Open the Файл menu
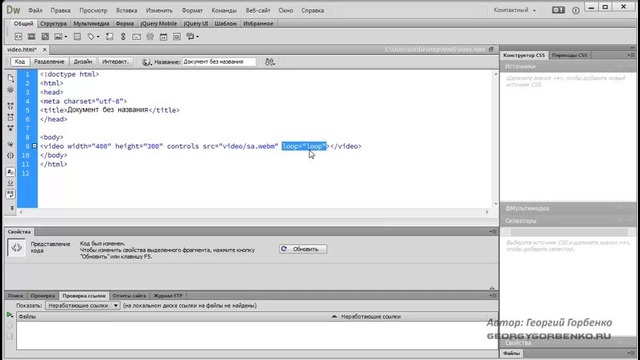The image size is (640, 360). [x=35, y=10]
